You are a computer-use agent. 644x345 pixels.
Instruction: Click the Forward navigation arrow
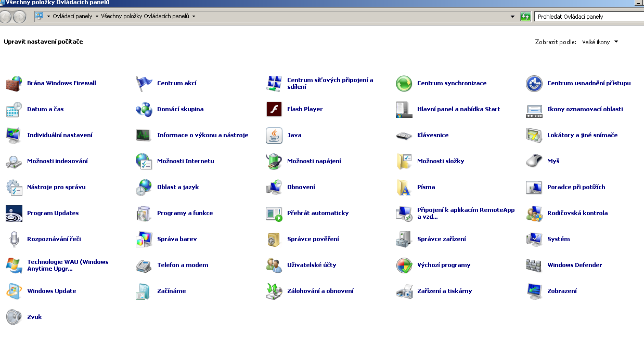pyautogui.click(x=19, y=17)
